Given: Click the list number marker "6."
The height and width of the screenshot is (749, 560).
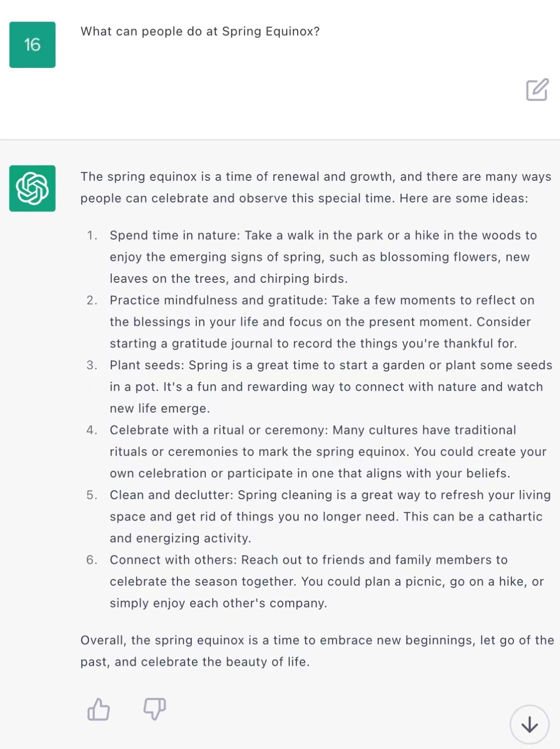Looking at the screenshot, I should [x=92, y=560].
